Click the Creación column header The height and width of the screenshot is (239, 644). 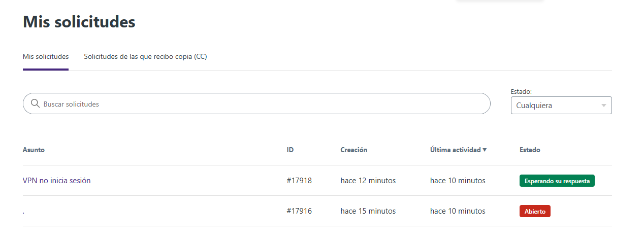pos(353,150)
